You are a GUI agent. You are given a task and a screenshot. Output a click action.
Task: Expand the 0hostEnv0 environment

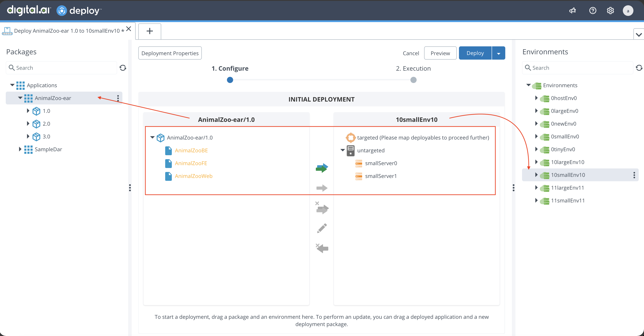click(536, 98)
